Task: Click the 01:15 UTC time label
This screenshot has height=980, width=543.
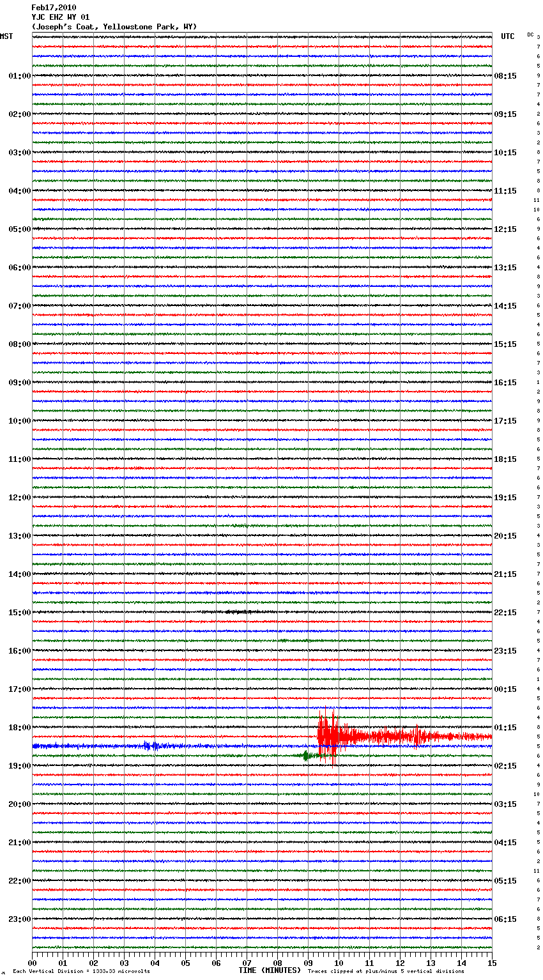Action: 505,728
